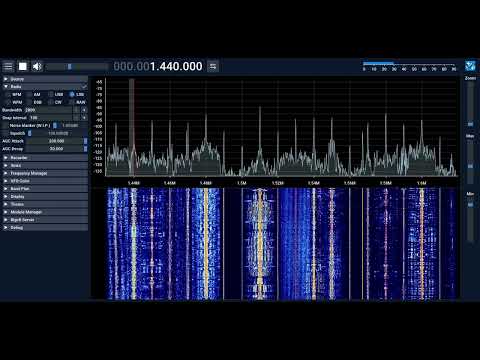Increase Bandwidth with the plus button
Viewport: 480px width, 360px height.
[84, 110]
